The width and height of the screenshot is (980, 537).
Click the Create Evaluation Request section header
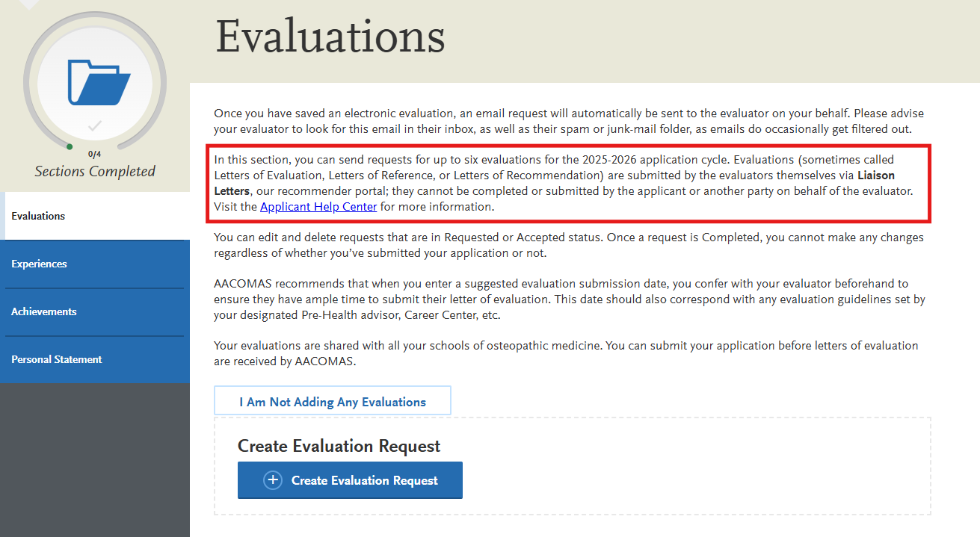coord(339,446)
